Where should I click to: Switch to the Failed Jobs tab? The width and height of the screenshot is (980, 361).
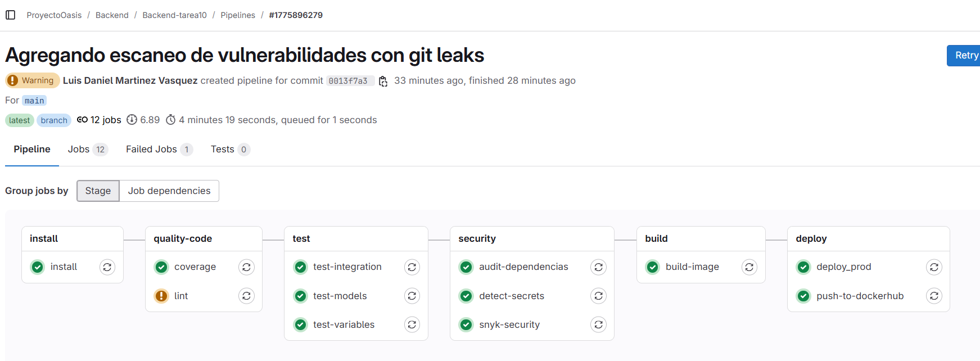159,150
